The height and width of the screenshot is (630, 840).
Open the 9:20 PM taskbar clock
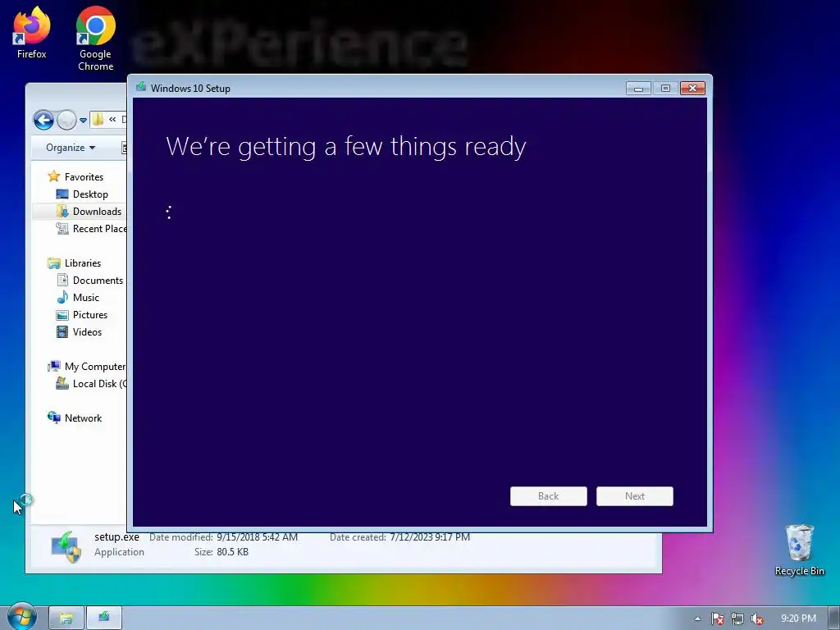(x=798, y=619)
